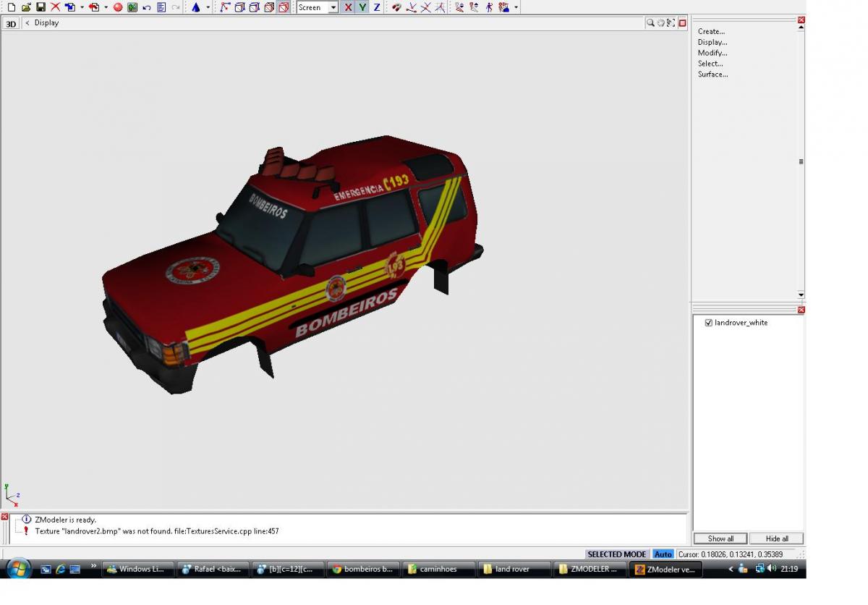Select the "ZModeler is ready." log message
This screenshot has width=868, height=605.
[65, 520]
